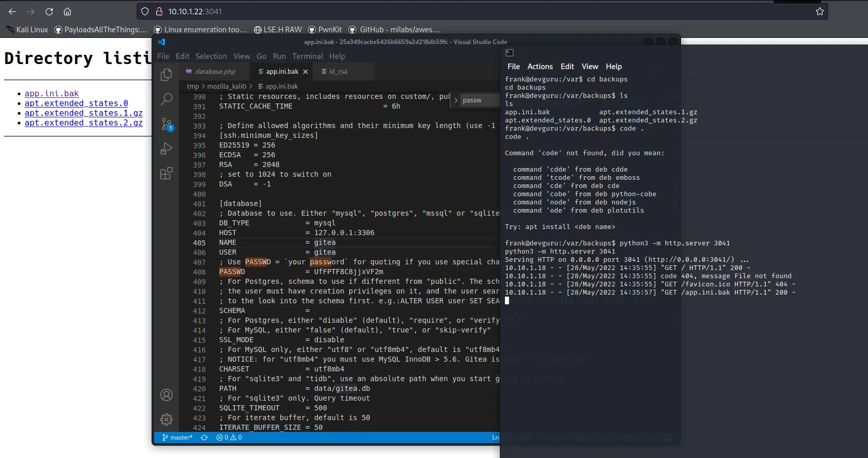Open the Terminal menu in VS Code

tap(307, 56)
